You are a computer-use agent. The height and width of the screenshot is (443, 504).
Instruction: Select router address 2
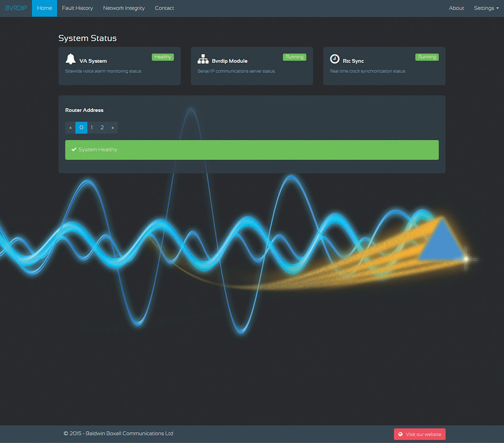(102, 127)
